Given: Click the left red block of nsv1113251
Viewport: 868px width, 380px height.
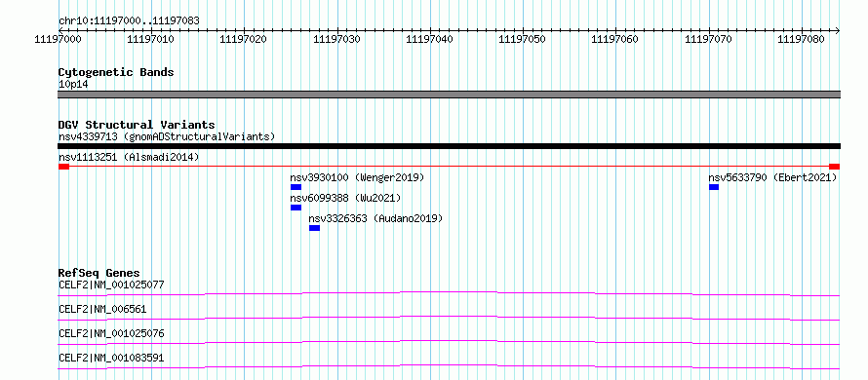Looking at the screenshot, I should [63, 167].
